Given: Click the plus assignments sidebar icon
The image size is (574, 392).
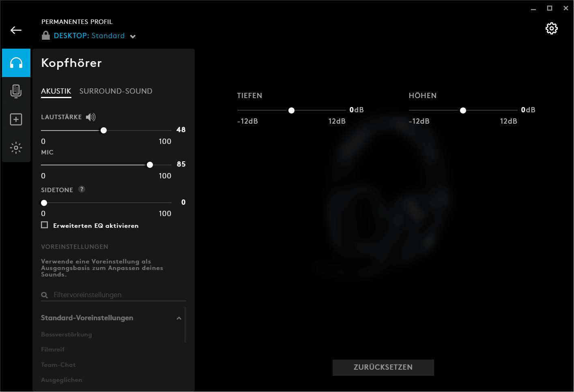Looking at the screenshot, I should pos(16,120).
